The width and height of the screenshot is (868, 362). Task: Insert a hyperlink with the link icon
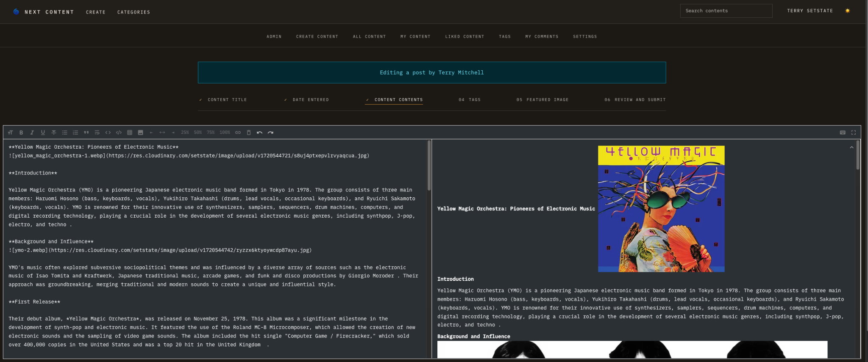click(x=238, y=133)
